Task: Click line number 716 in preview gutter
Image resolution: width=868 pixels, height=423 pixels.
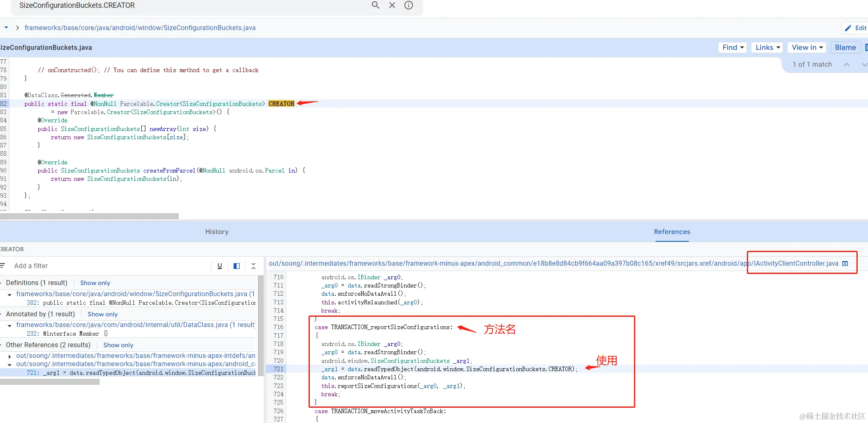Action: coord(278,327)
